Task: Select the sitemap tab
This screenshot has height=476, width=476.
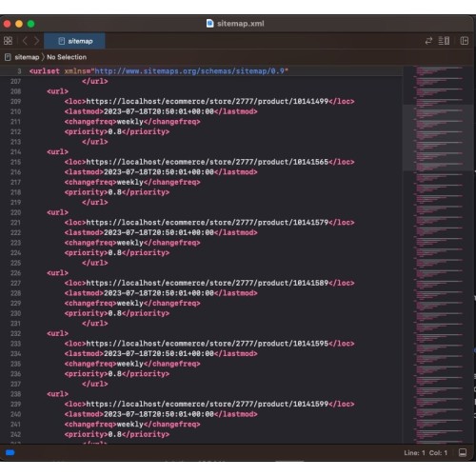Action: (74, 41)
